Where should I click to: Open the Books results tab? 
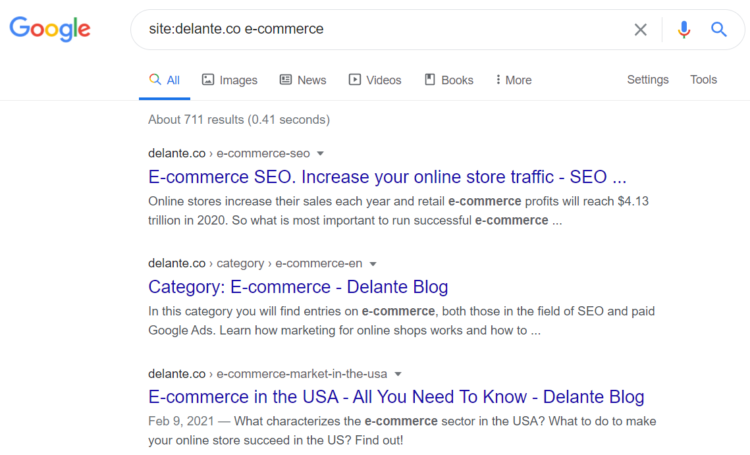(x=448, y=80)
